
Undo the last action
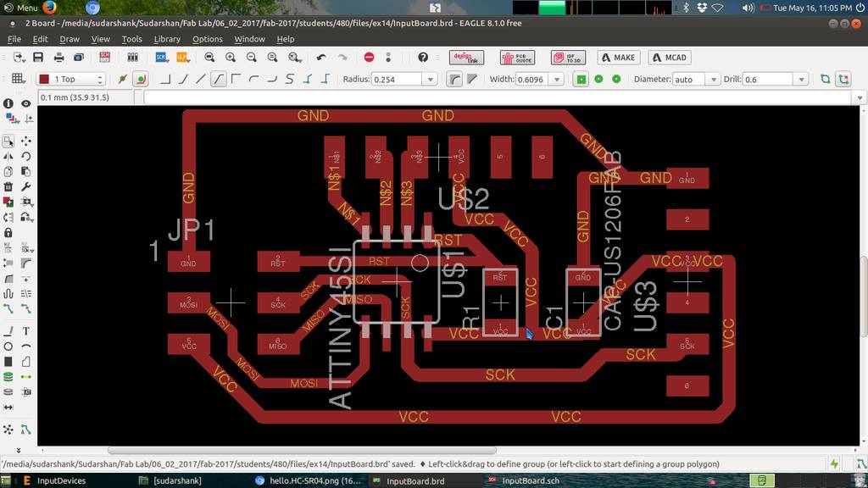[321, 57]
